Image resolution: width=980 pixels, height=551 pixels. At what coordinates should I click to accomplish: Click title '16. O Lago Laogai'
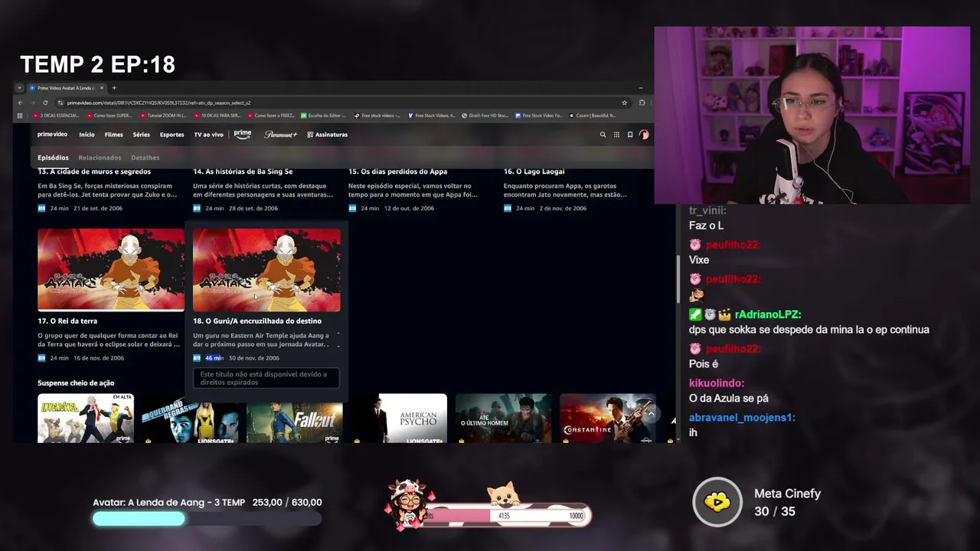point(534,171)
